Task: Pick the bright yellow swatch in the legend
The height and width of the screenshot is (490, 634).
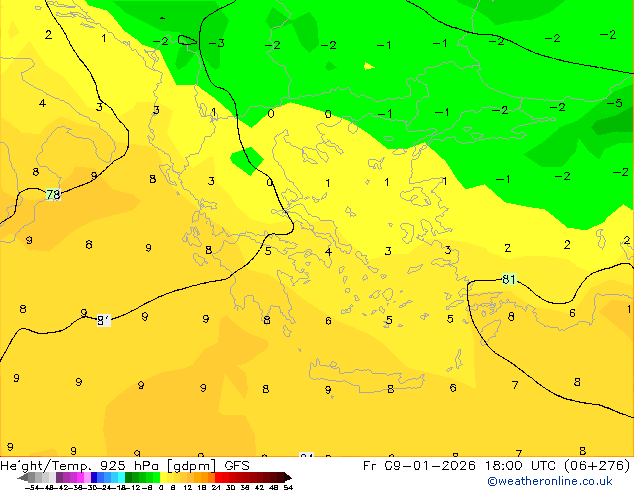Action: click(163, 477)
